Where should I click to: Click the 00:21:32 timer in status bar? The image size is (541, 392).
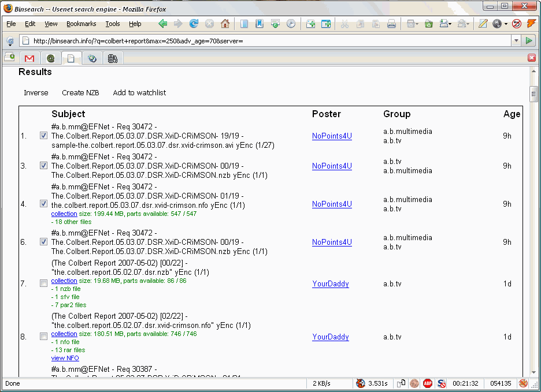465,383
